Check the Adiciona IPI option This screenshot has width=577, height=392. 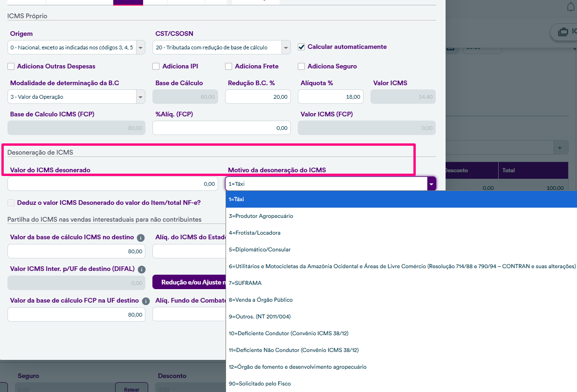(156, 67)
